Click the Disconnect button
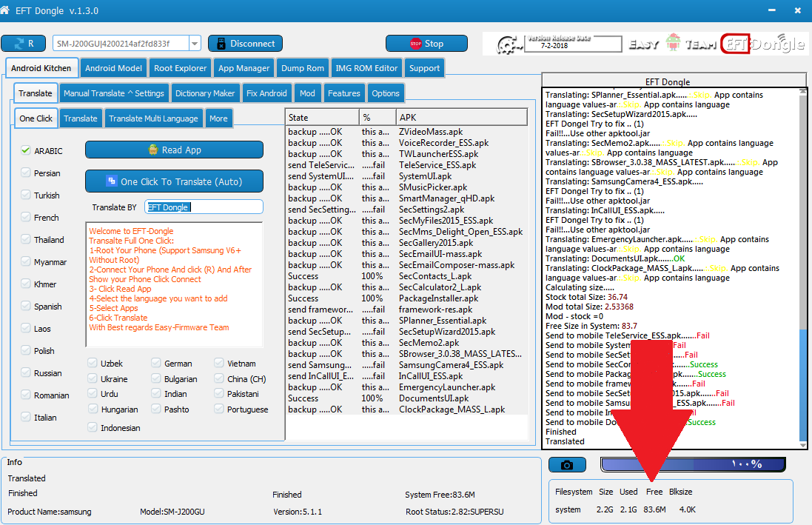Image resolution: width=812 pixels, height=525 pixels. pos(245,44)
